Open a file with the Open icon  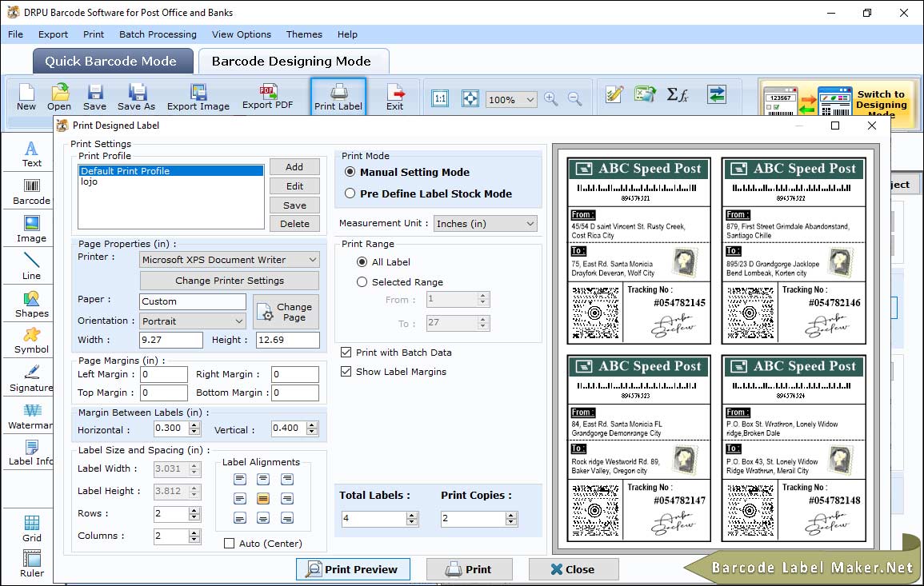coord(59,98)
